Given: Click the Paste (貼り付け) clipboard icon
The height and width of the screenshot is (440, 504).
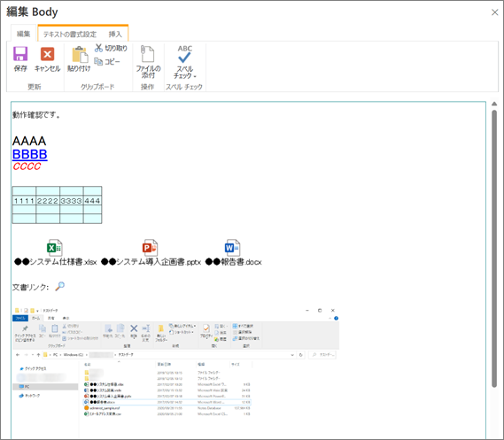Looking at the screenshot, I should [79, 55].
